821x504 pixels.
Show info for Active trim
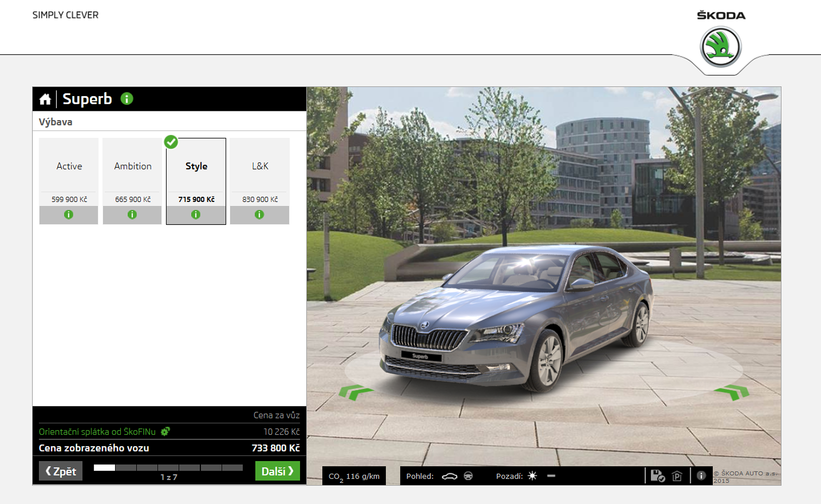(x=69, y=215)
